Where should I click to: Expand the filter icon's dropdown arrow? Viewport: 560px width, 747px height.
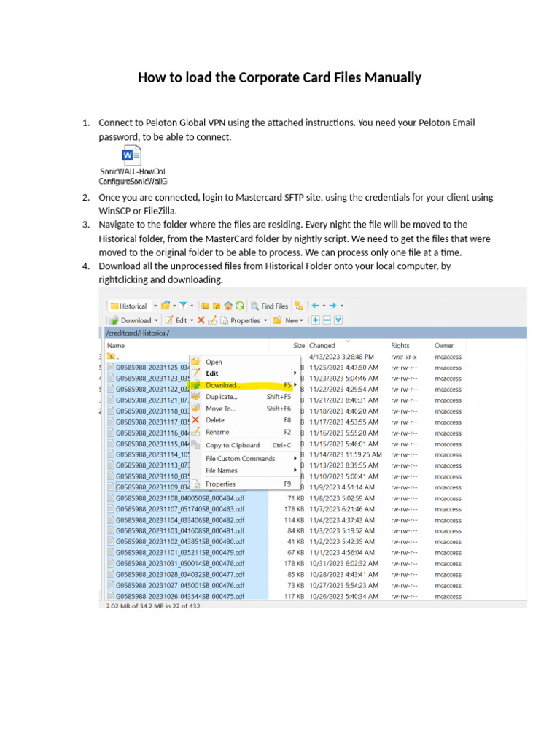tap(192, 306)
